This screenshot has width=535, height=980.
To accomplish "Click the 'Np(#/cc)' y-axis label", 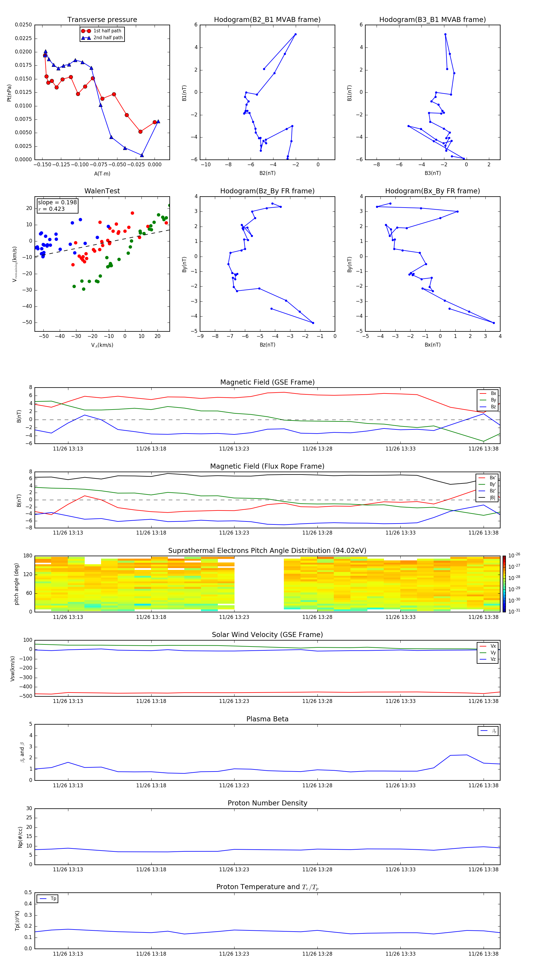I will 21,837.
